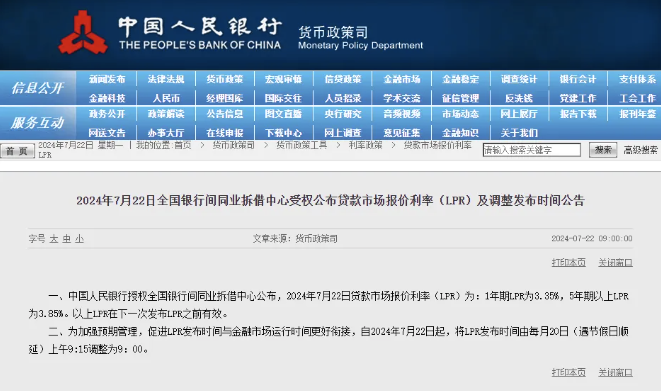Viewport: 661px width, 391px height.
Task: Open the 政策解读 page
Action: click(166, 114)
